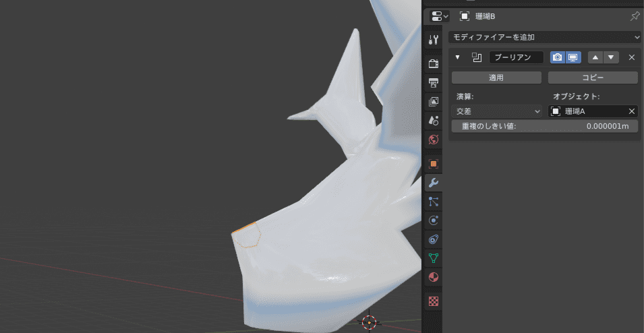Open the editor type dropdown
Image resolution: width=644 pixels, height=333 pixels.
(440, 16)
